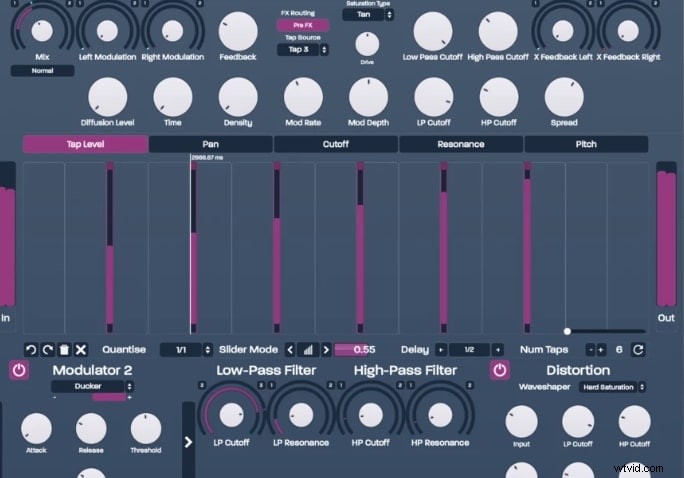Click the undo arrow icon

31,350
